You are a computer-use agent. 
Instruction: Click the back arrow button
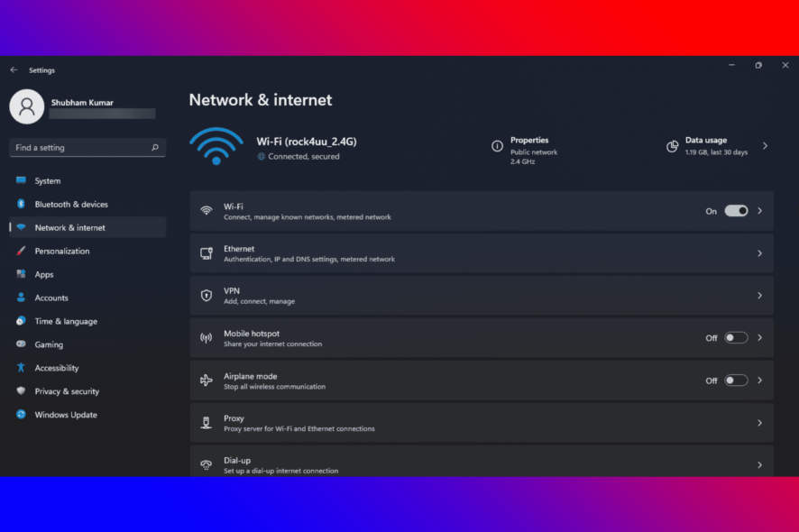coord(13,69)
